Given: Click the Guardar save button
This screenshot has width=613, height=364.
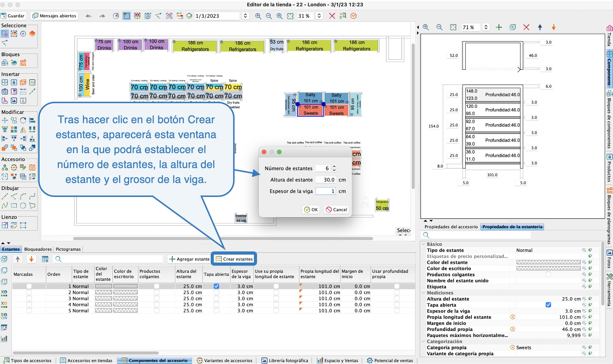Looking at the screenshot, I should click(13, 16).
